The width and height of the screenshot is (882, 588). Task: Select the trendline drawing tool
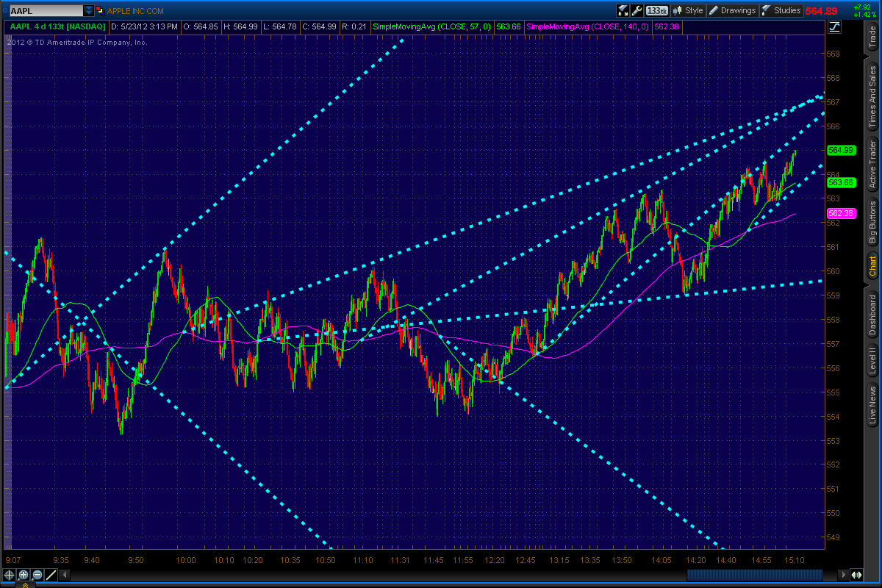(x=51, y=575)
